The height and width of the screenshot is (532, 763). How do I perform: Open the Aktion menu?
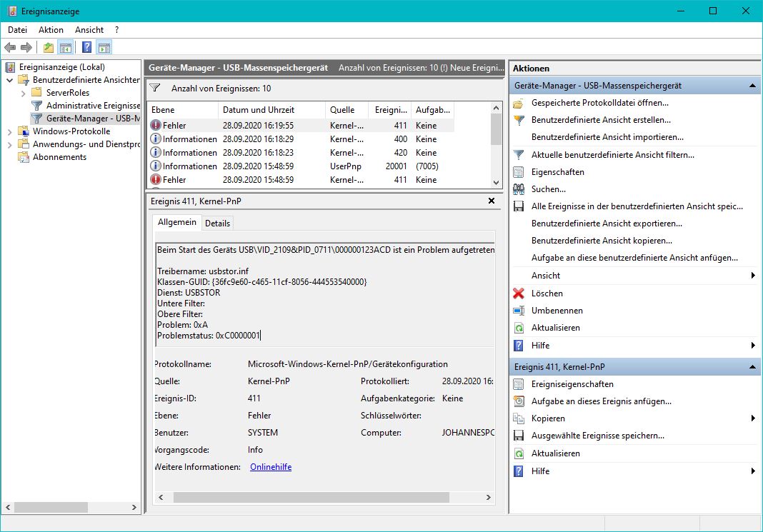[x=51, y=30]
